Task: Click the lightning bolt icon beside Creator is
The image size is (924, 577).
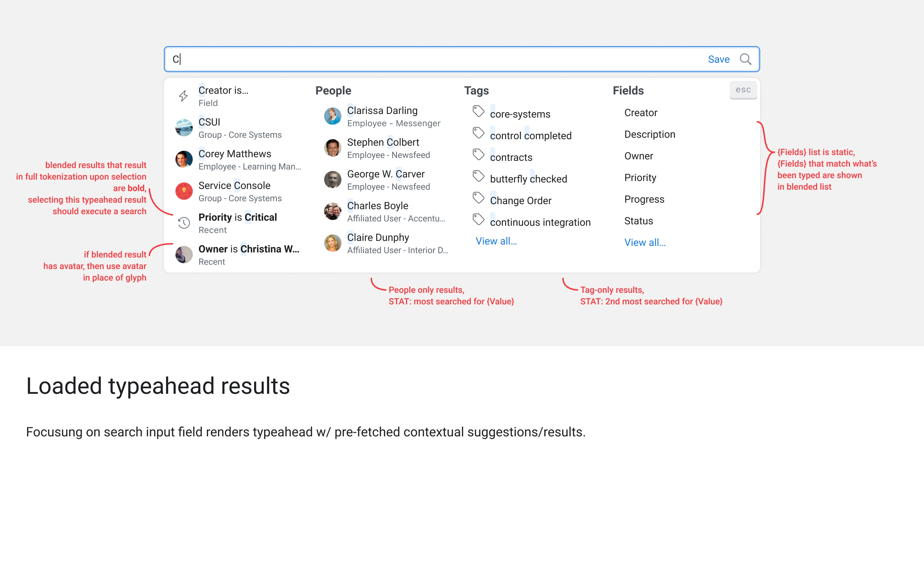Action: (x=184, y=96)
